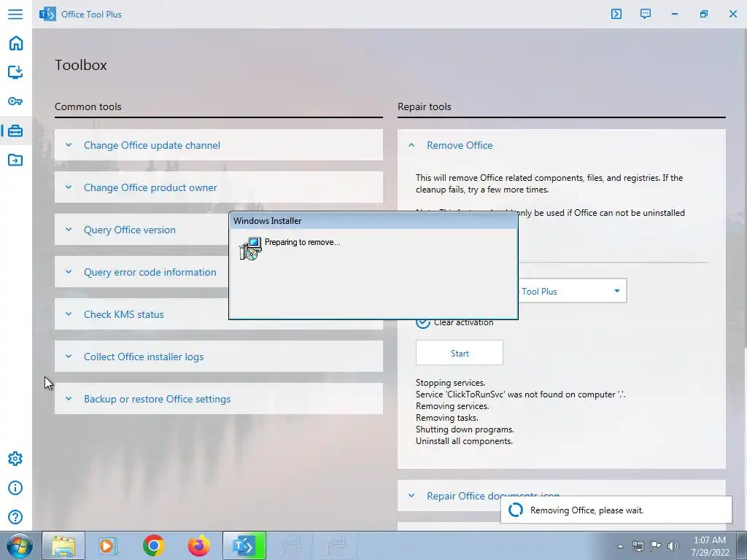The image size is (747, 560).
Task: Click the busy spinner in the notification
Action: (516, 510)
